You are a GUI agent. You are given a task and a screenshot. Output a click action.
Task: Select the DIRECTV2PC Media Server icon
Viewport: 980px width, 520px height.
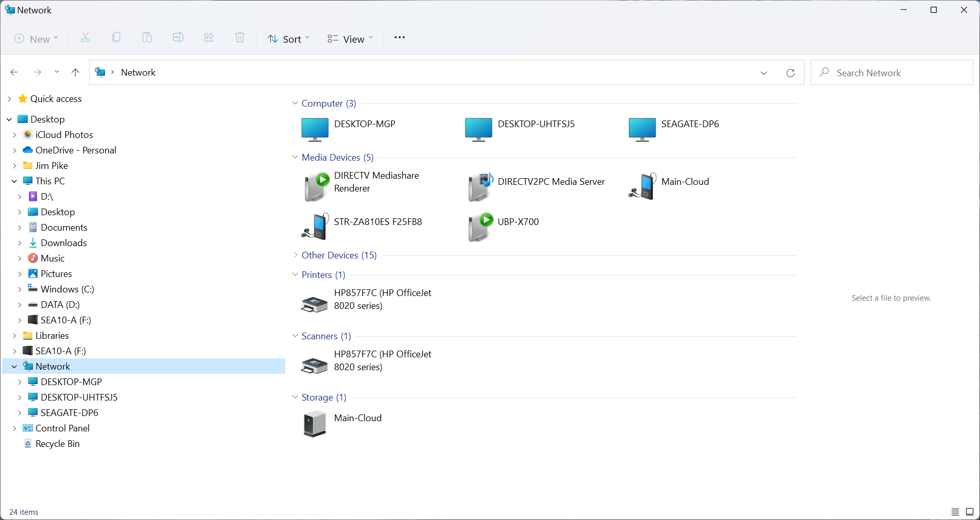(x=480, y=187)
